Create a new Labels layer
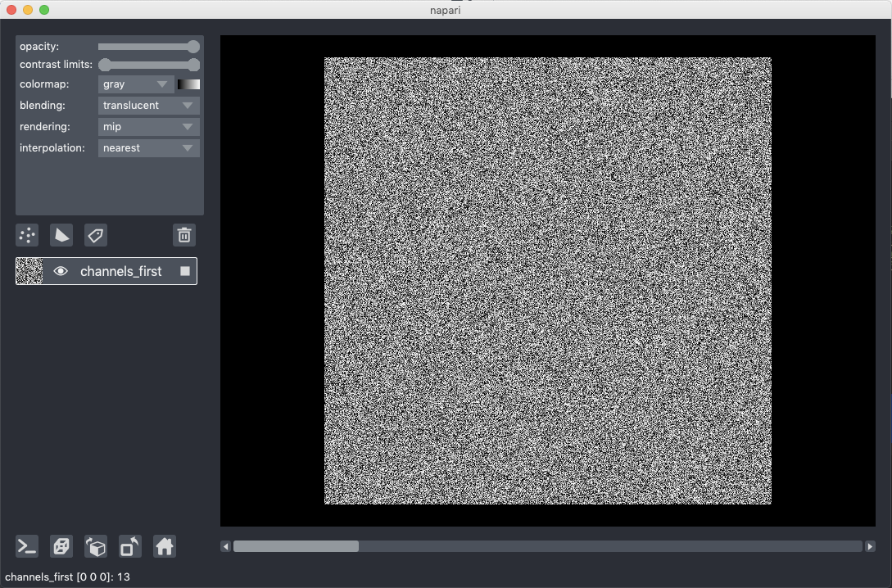The image size is (892, 588). click(96, 235)
